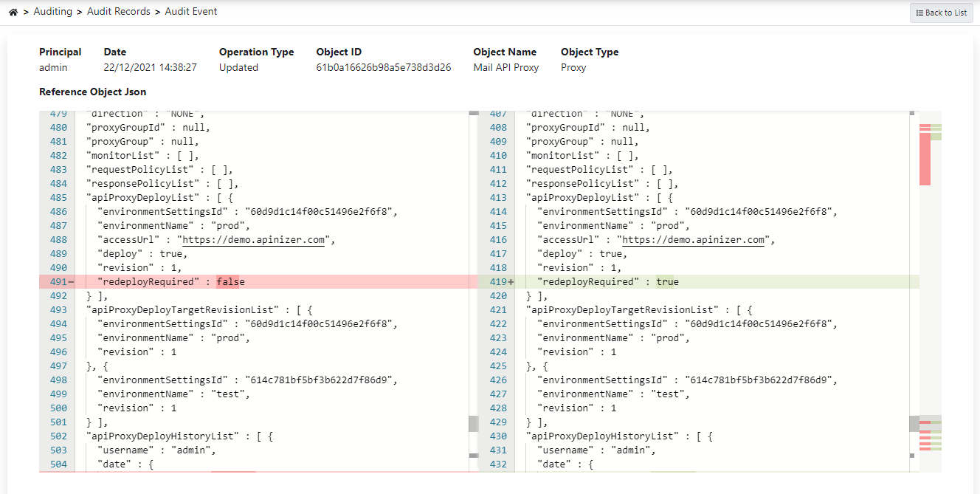
Task: Click line number 502 apiProxyDeployHistoryList on left
Action: point(58,436)
